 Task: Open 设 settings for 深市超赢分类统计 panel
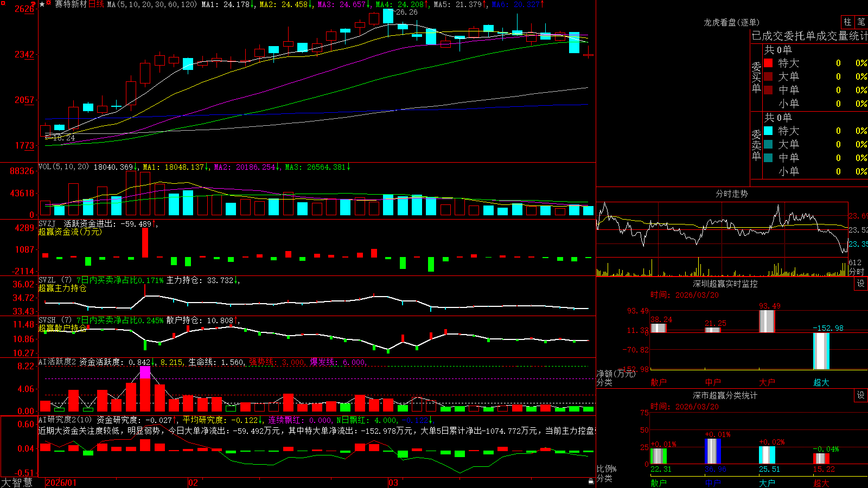point(861,395)
